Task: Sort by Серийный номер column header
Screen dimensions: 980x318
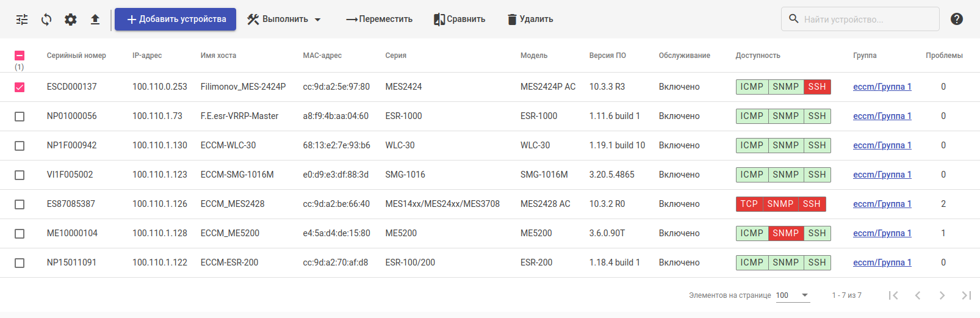Action: pyautogui.click(x=76, y=56)
